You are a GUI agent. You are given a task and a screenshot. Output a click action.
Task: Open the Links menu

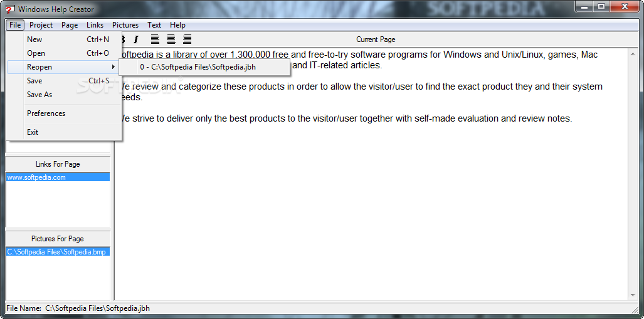95,25
